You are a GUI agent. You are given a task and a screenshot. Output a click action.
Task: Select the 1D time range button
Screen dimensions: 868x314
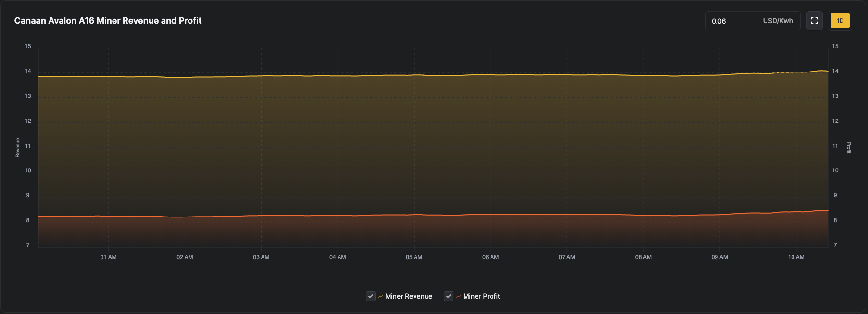point(840,21)
